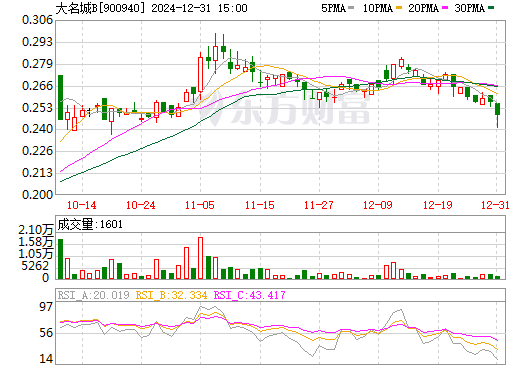
Task: Click the 0.306 price axis label
Action: (x=37, y=20)
